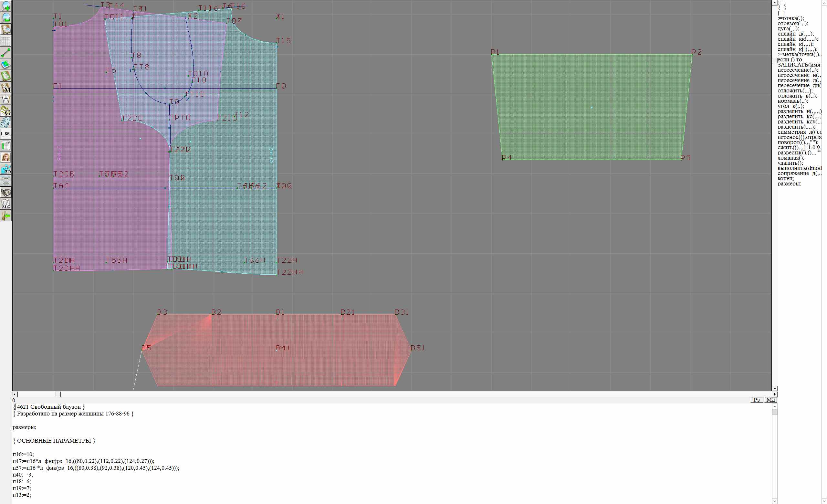
Task: Switch to the Рз tab
Action: point(757,400)
